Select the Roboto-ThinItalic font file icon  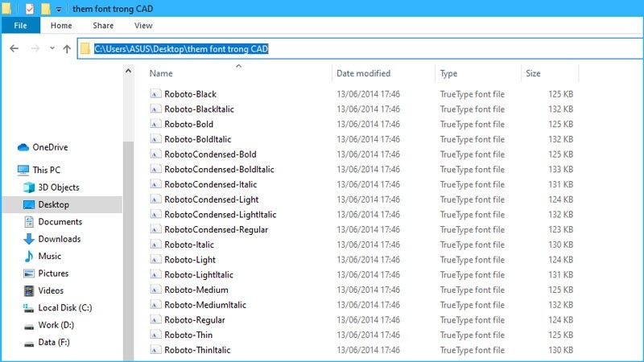tap(155, 350)
